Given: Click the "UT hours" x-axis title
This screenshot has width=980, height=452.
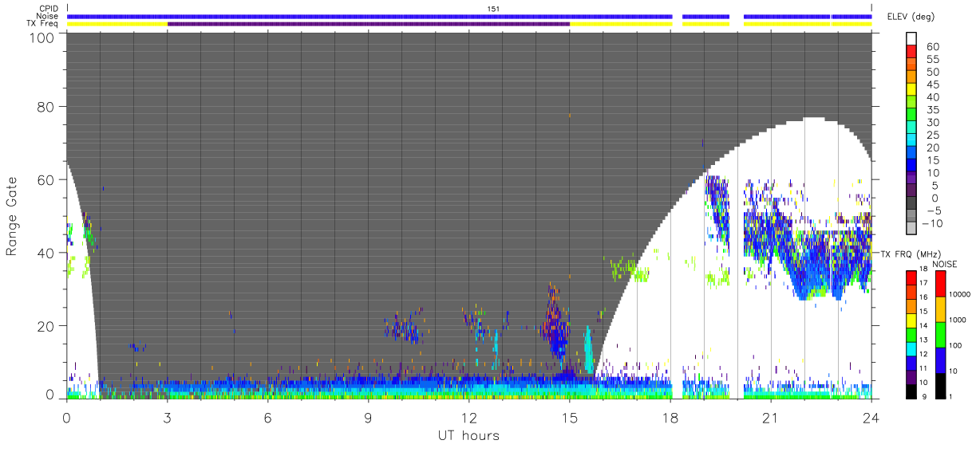Looking at the screenshot, I should pyautogui.click(x=468, y=435).
